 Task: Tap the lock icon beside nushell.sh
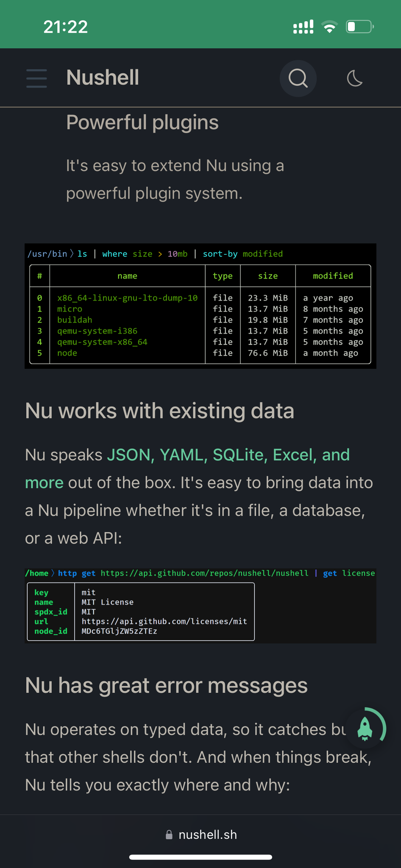click(x=169, y=835)
